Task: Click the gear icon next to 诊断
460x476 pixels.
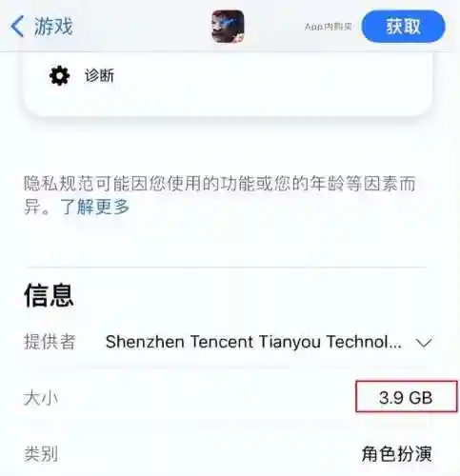Action: [59, 76]
